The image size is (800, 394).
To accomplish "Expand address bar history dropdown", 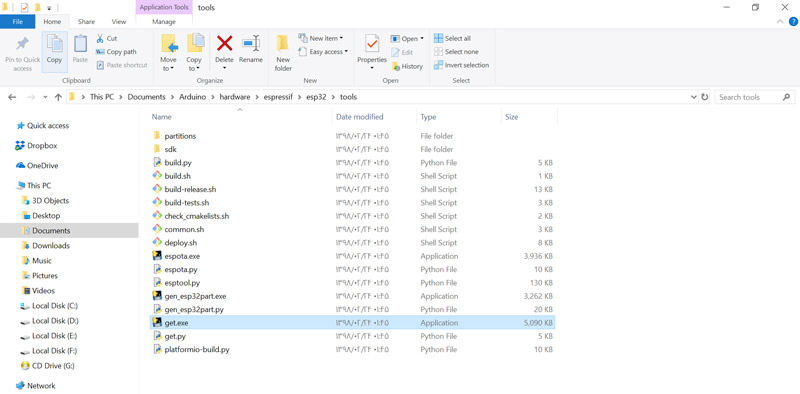I will point(693,97).
